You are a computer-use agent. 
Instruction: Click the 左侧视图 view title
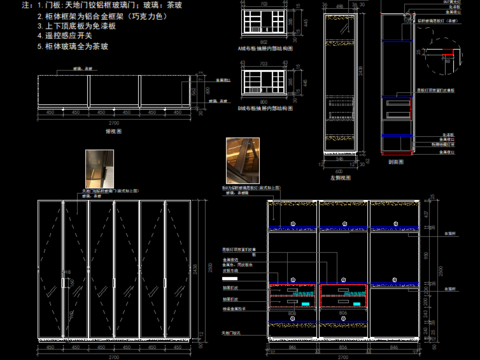click(x=340, y=178)
